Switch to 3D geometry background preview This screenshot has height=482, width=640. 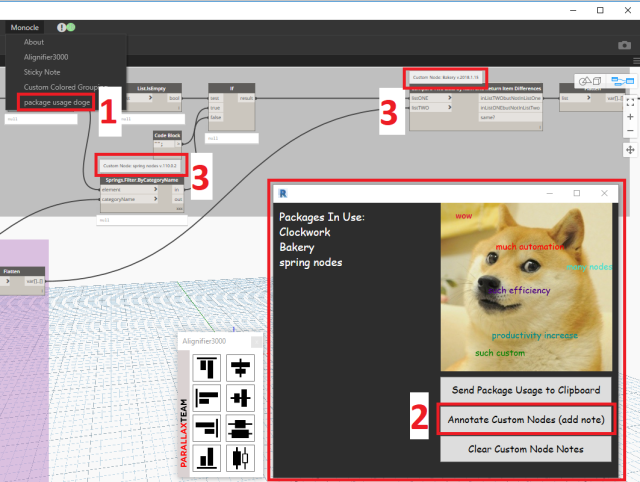[x=590, y=81]
